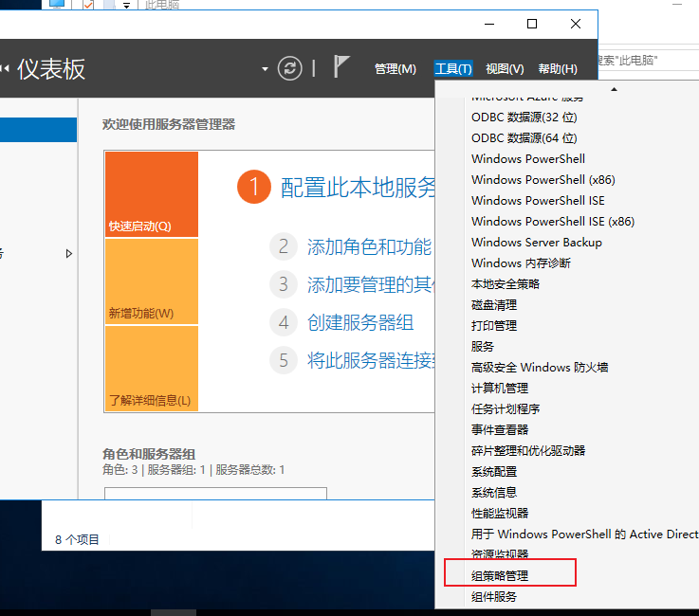Image resolution: width=699 pixels, height=616 pixels.
Task: Open 本地安全策略 from tools menu
Action: tap(506, 284)
